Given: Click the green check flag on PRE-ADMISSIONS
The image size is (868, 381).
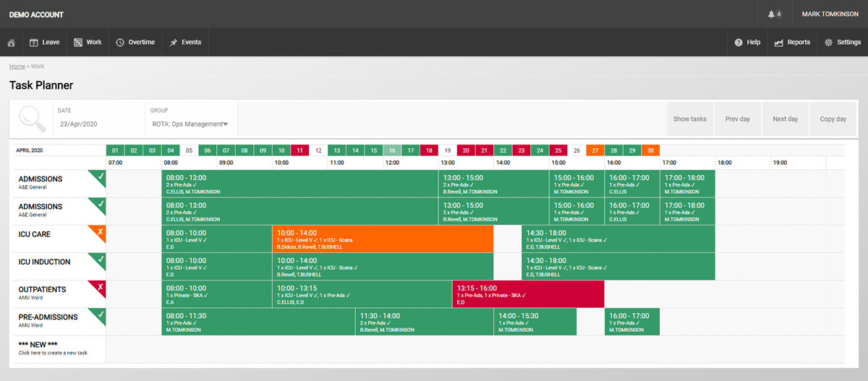Looking at the screenshot, I should [x=99, y=314].
